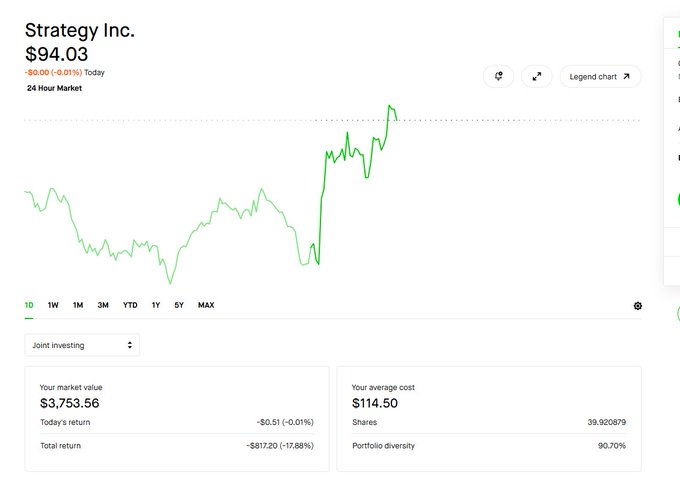
Task: Switch to the 5Y time range
Action: (x=179, y=305)
